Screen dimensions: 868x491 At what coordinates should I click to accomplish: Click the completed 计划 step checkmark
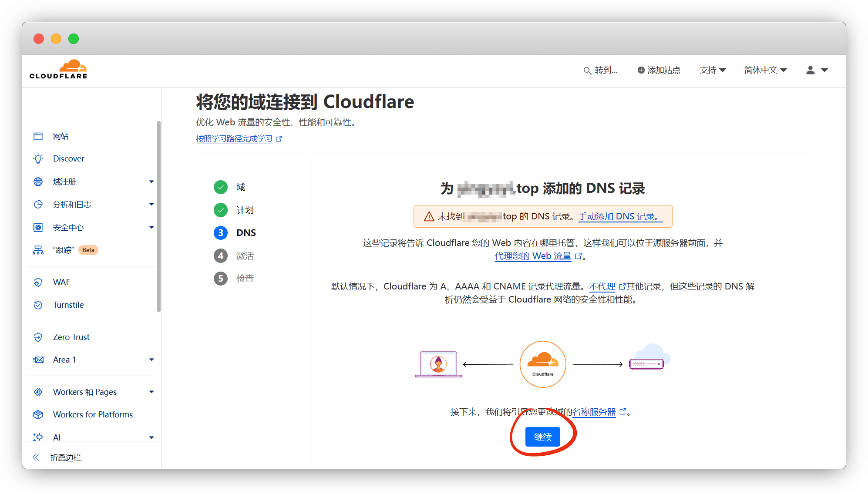[x=221, y=210]
